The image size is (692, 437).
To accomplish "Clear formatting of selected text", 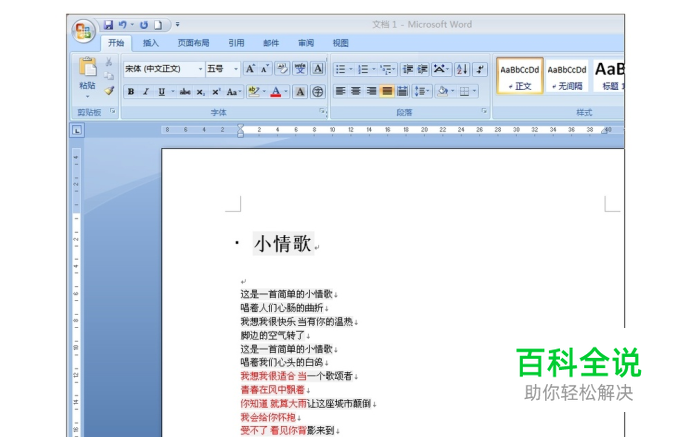I will tap(282, 69).
